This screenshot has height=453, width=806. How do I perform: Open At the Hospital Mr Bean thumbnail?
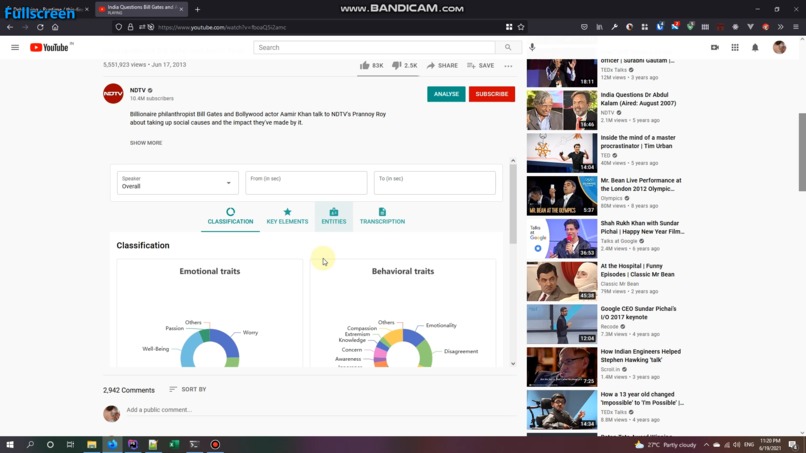[x=562, y=281]
